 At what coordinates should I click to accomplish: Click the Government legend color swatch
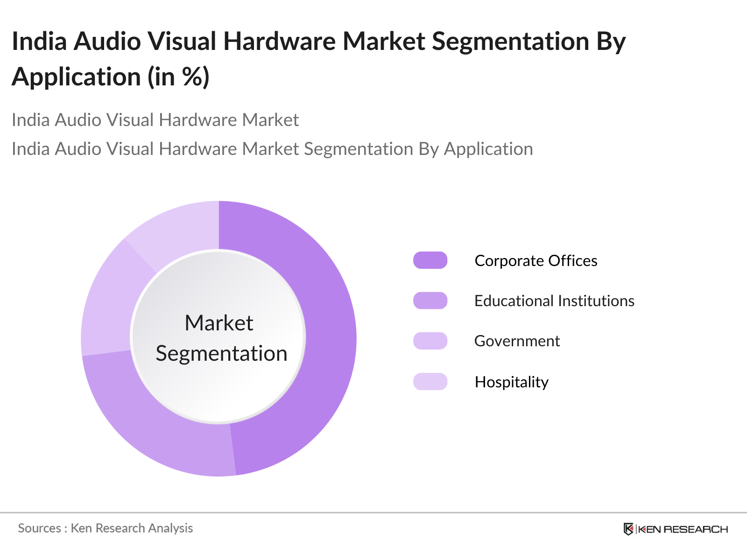click(x=430, y=341)
